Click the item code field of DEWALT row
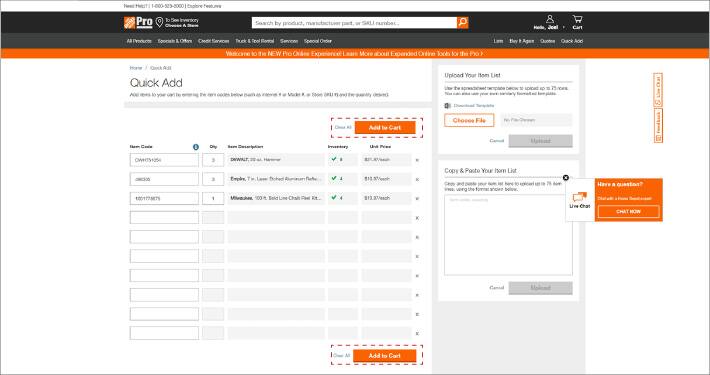This screenshot has height=375, width=710. pos(164,160)
